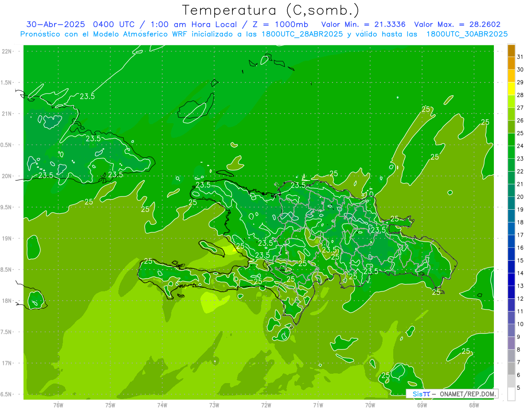Viewport: 532px width, 411px height.
Task: Click the legend value "22"
Action: pyautogui.click(x=520, y=171)
